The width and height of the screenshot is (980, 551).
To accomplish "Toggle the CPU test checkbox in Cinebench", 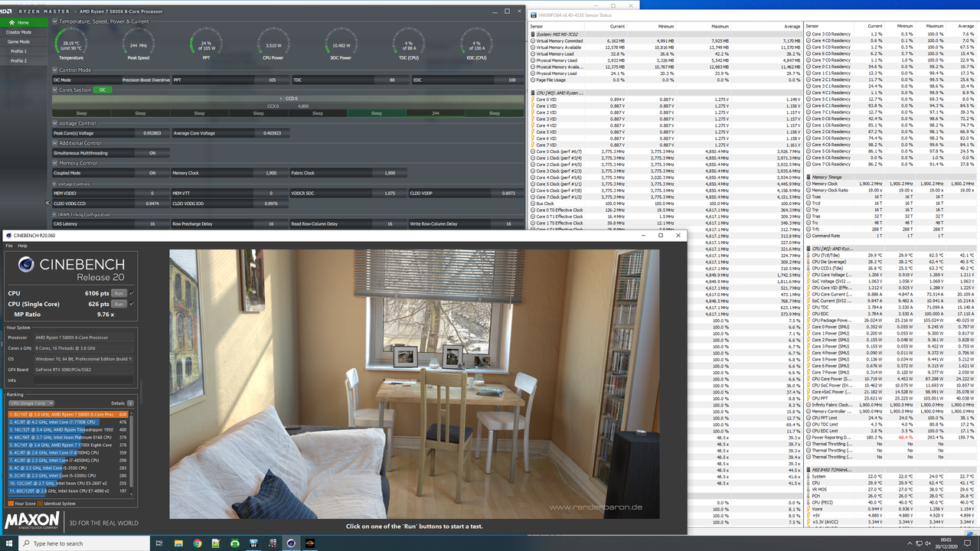I will coord(132,293).
